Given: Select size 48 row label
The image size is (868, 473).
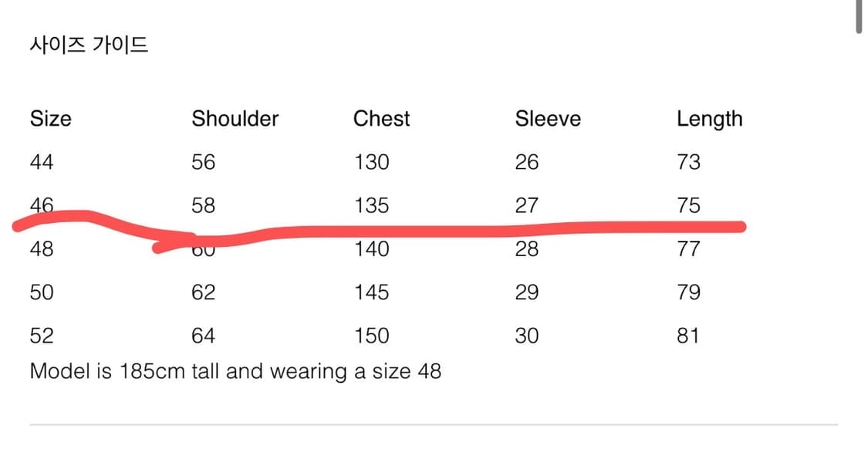Looking at the screenshot, I should pos(42,249).
